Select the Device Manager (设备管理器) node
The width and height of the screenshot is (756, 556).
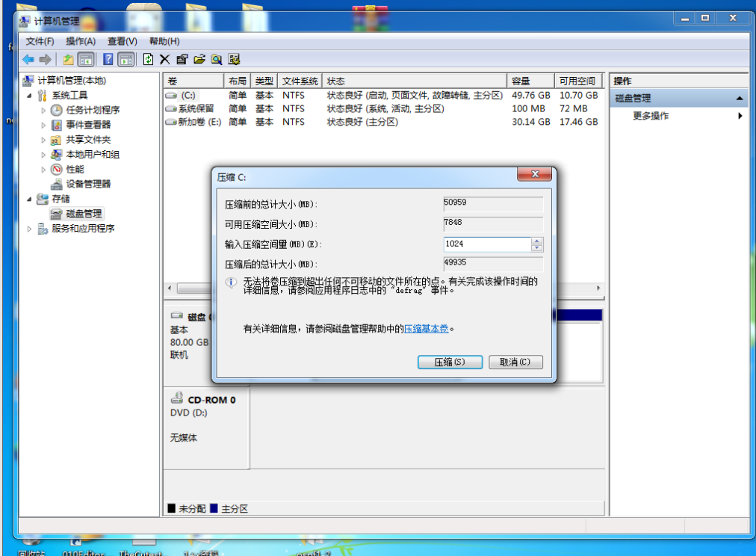click(87, 184)
